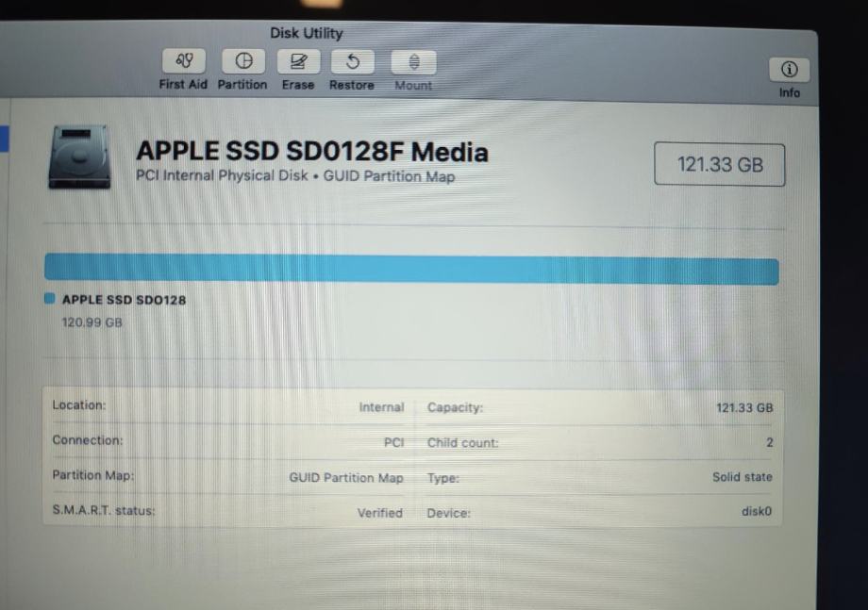Select the Location value Internal
The image size is (868, 610).
[381, 407]
